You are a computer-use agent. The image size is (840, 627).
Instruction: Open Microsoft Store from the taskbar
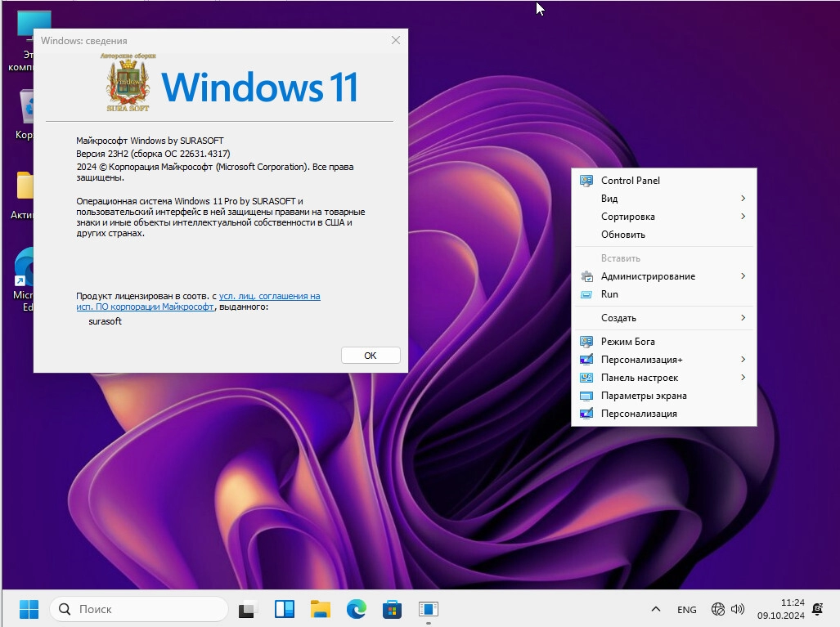pos(392,609)
